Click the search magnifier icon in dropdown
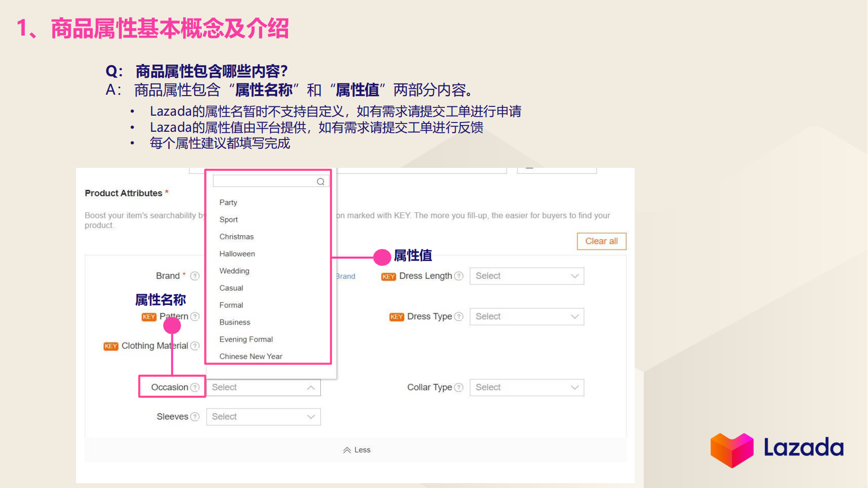Screen dimensions: 868x488 [x=320, y=182]
